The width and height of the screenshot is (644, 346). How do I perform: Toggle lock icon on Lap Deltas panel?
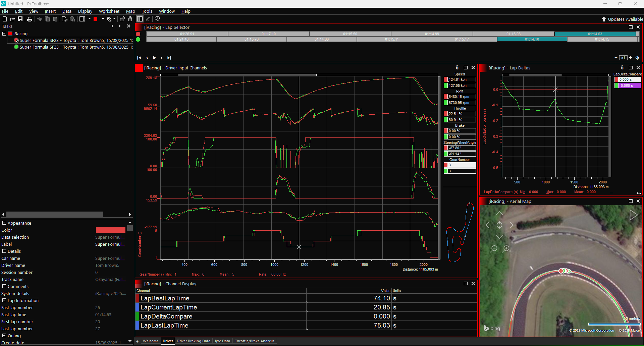(622, 68)
